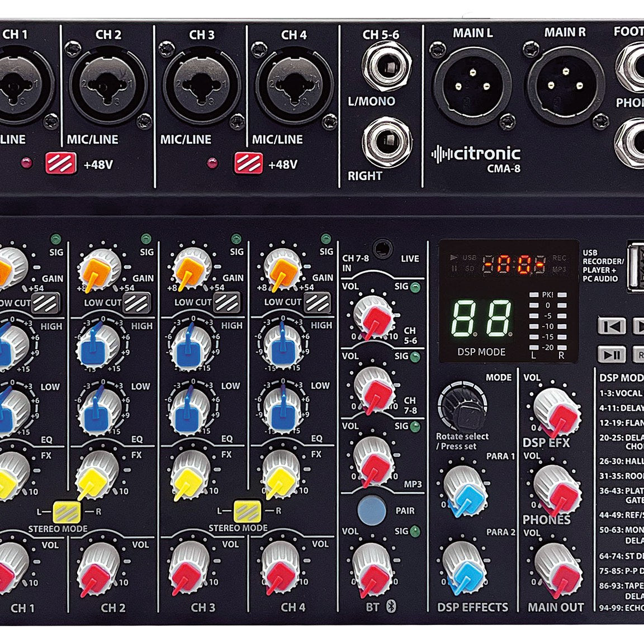
Task: Click the Bluetooth symbol next to BT
Action: tap(391, 606)
